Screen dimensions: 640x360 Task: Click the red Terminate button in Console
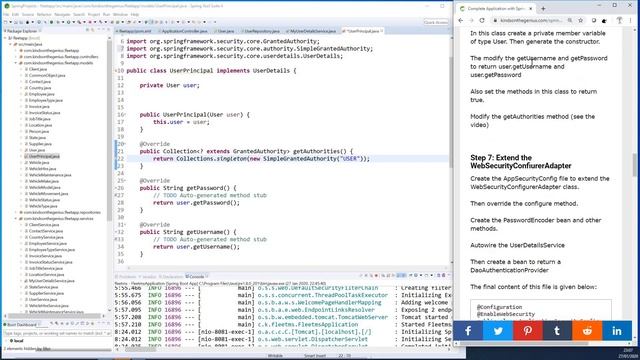pos(376,276)
